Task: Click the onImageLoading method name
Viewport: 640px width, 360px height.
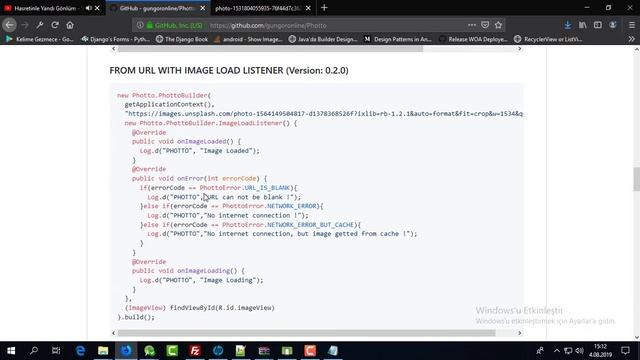Action: pos(203,271)
